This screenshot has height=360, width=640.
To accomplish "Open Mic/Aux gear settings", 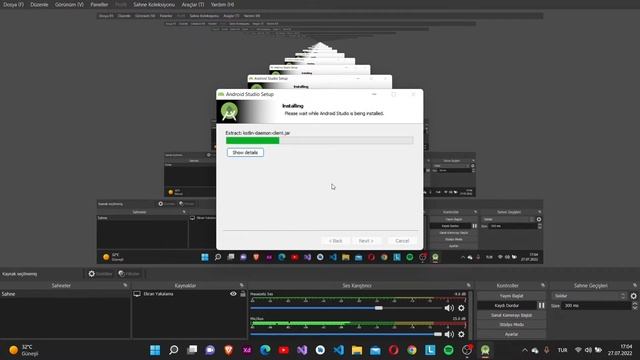I will (461, 334).
